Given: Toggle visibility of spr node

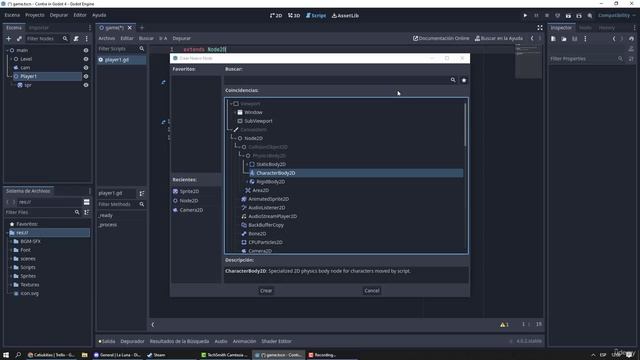Looking at the screenshot, I should click(x=86, y=85).
